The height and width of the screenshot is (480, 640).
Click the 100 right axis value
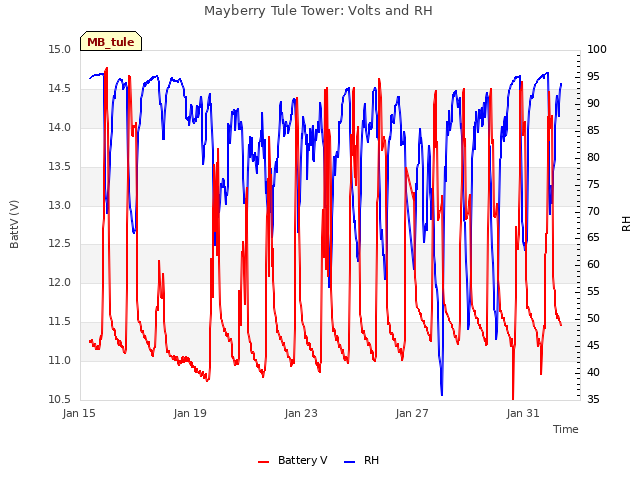pyautogui.click(x=597, y=50)
